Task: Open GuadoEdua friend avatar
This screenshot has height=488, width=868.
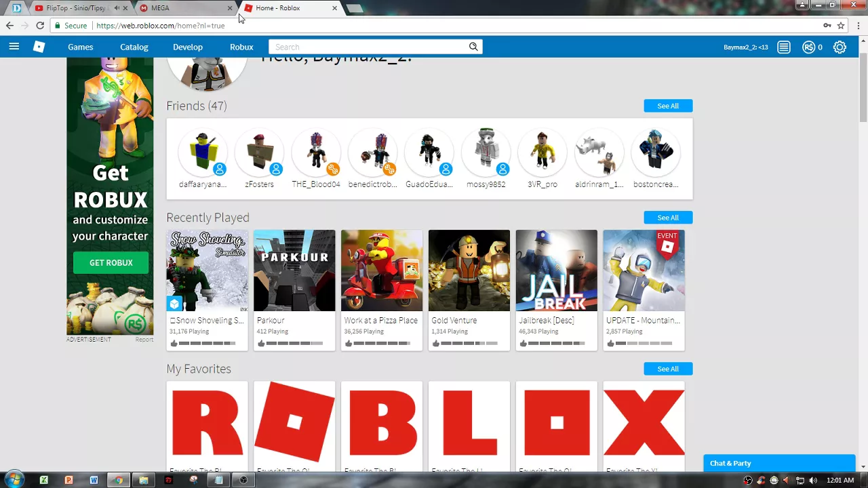Action: [x=429, y=152]
